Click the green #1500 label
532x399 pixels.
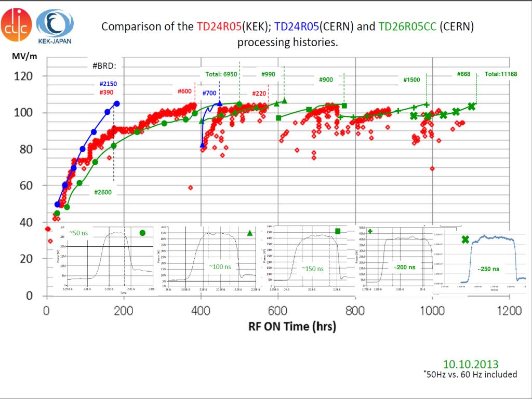(x=411, y=79)
